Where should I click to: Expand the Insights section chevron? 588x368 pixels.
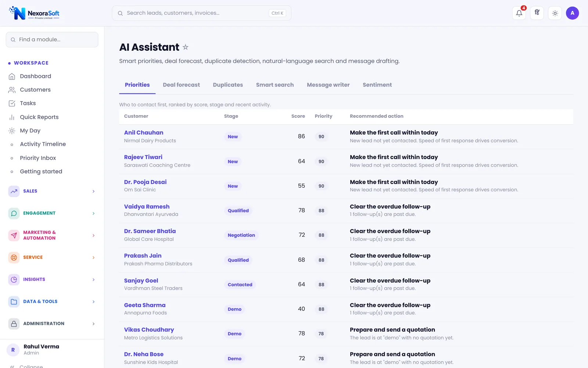tap(93, 280)
